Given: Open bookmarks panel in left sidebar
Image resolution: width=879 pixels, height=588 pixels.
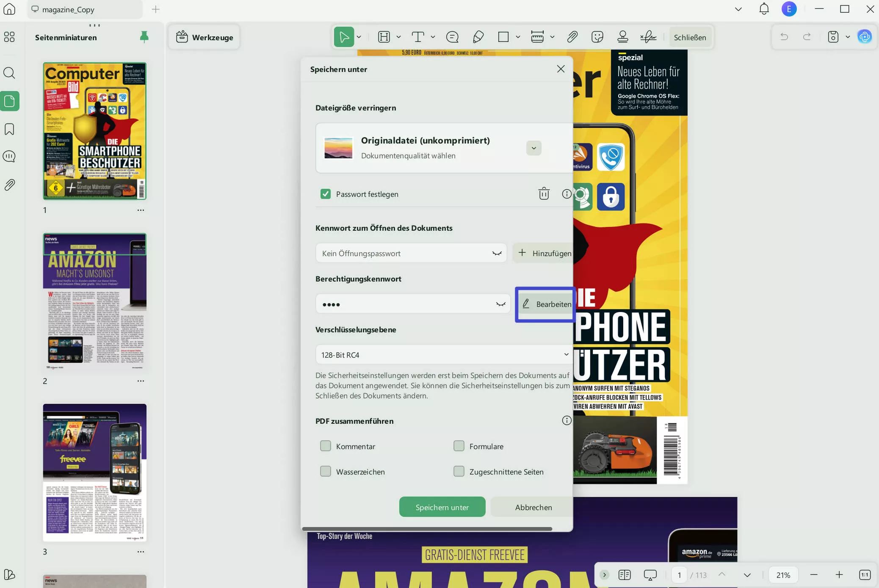Looking at the screenshot, I should [x=9, y=129].
